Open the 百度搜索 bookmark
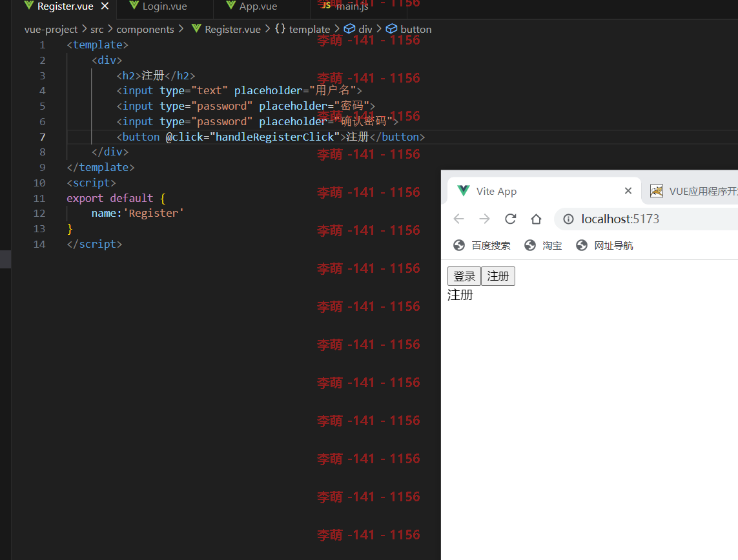The height and width of the screenshot is (560, 738). 482,245
